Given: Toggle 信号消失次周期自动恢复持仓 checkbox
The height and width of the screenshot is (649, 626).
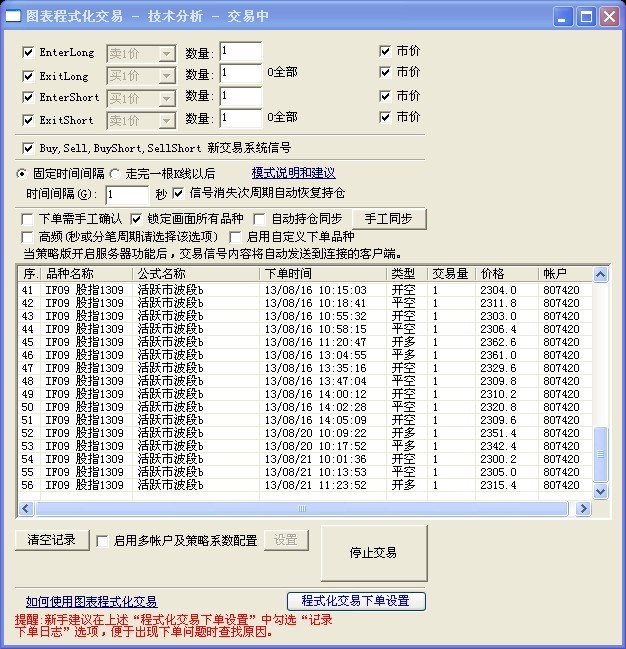Looking at the screenshot, I should tap(178, 193).
